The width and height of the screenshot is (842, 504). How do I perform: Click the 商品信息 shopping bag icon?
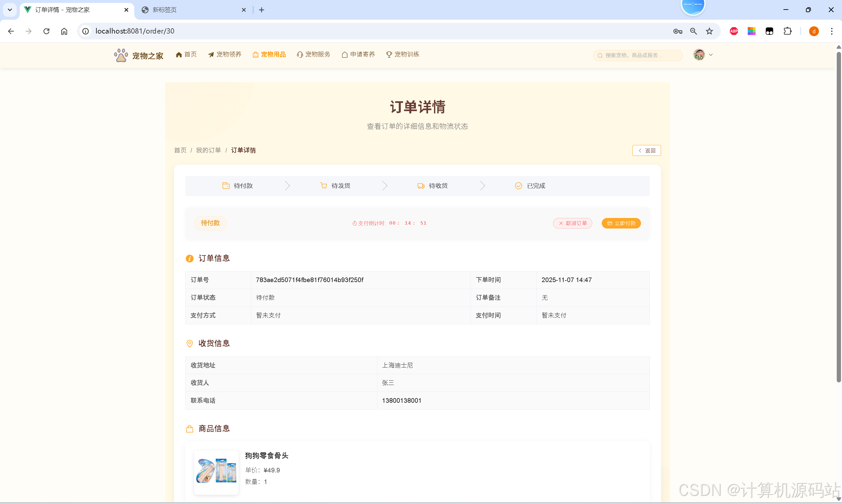click(190, 429)
